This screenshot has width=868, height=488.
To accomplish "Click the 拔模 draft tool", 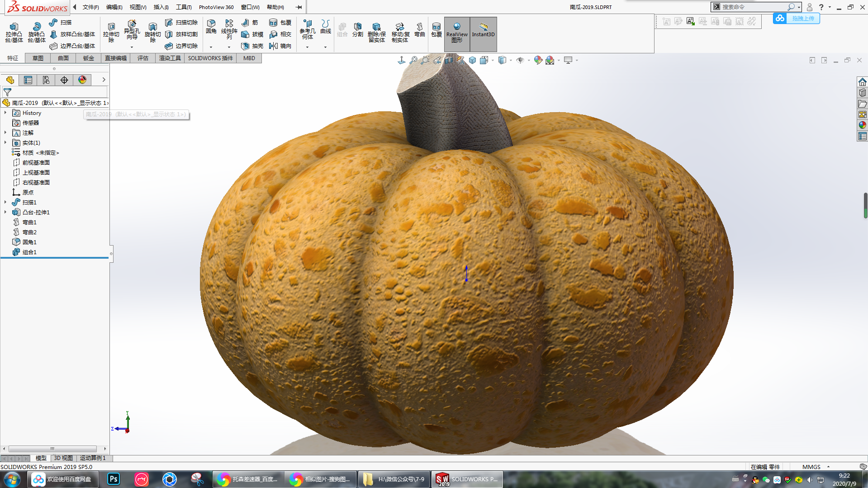I will coord(252,34).
